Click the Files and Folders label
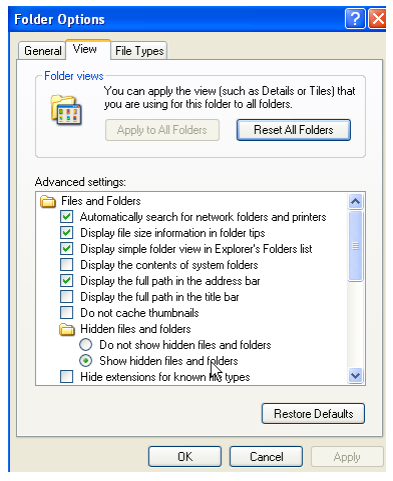Viewport: 393px width, 481px height. click(x=101, y=201)
